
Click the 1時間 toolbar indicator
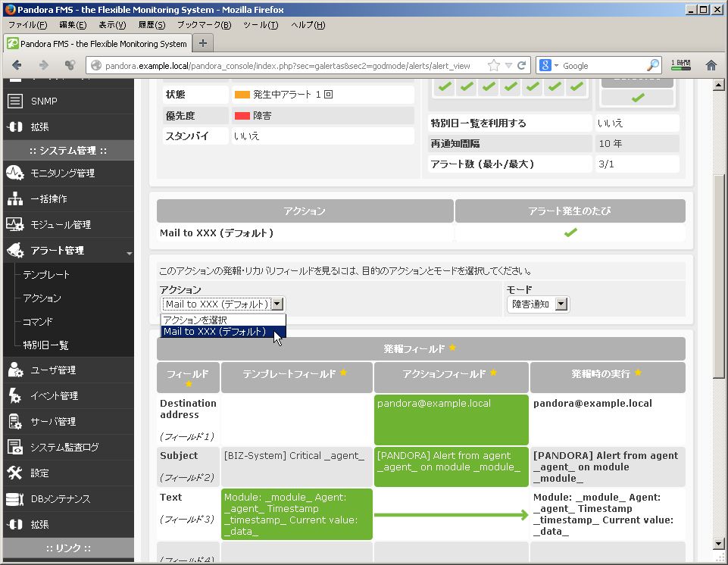click(680, 65)
